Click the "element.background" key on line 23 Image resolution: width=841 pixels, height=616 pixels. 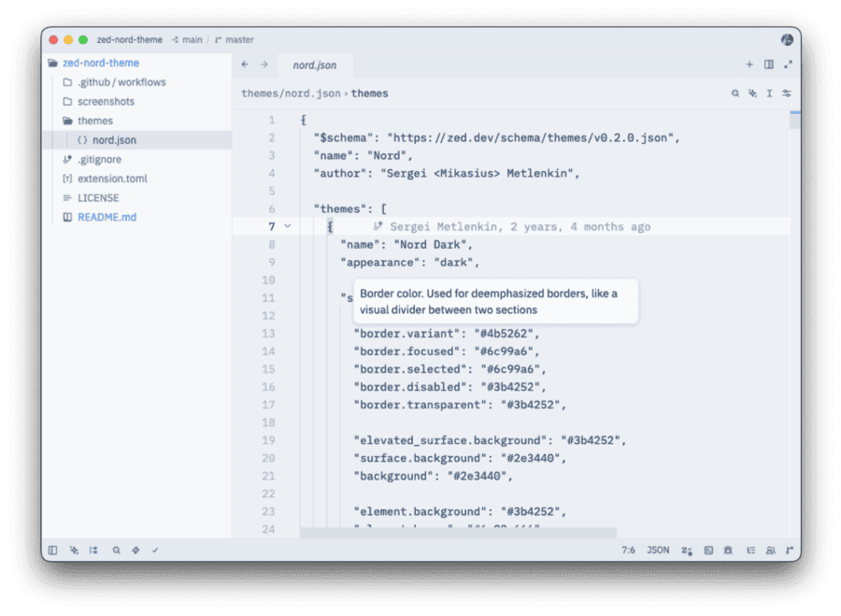(x=420, y=511)
